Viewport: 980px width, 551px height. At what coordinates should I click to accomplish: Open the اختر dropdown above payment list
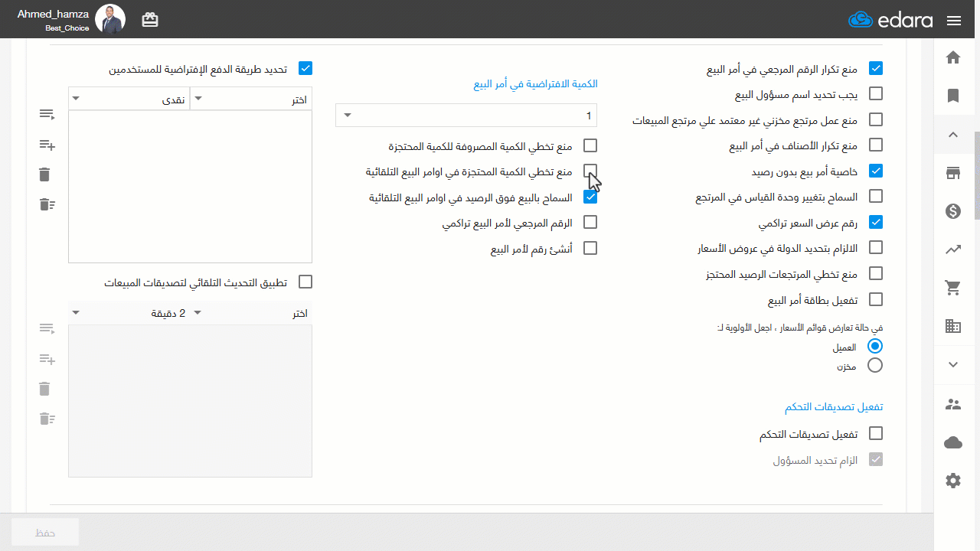(x=251, y=99)
